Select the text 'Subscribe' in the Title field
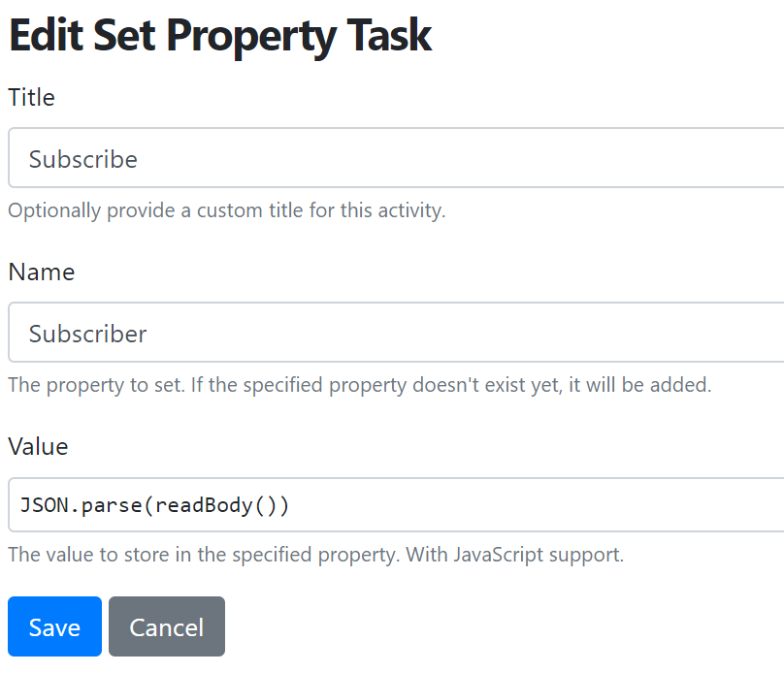The width and height of the screenshot is (784, 673). pyautogui.click(x=82, y=158)
